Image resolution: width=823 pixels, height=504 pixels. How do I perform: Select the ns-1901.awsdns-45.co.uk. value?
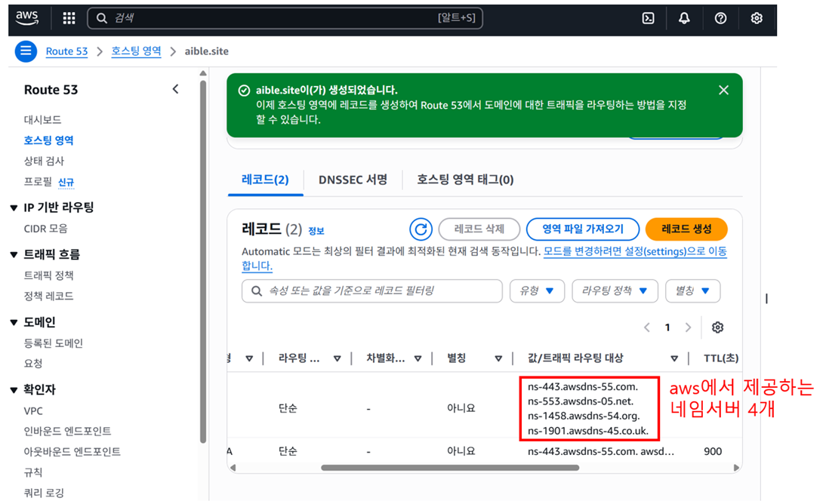[588, 431]
